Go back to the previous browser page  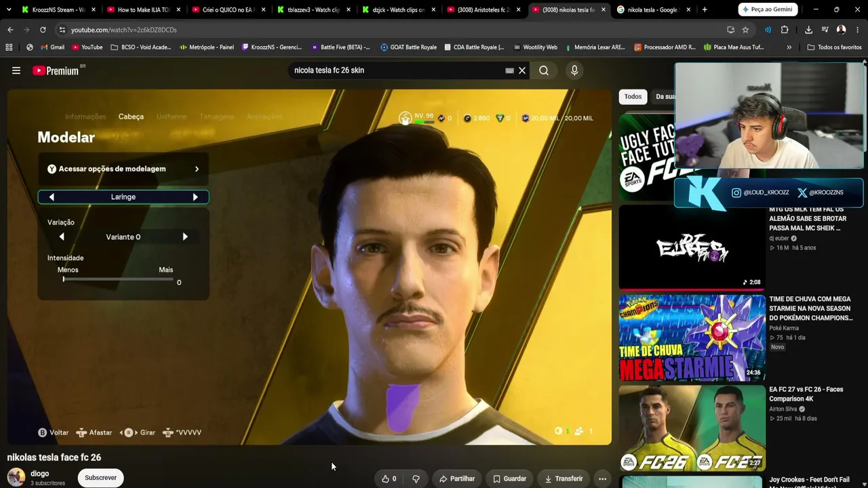(10, 30)
